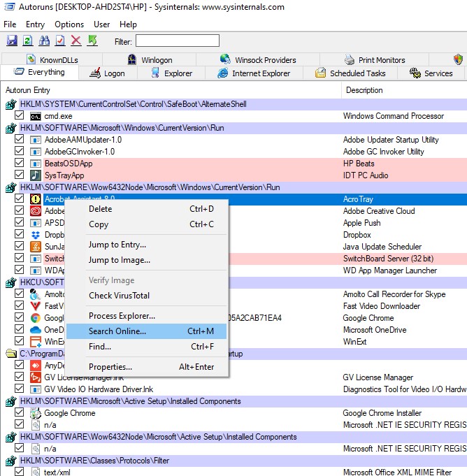Image resolution: width=467 pixels, height=476 pixels.
Task: Uncheck the Dropbox entry checkbox
Action: pyautogui.click(x=19, y=234)
